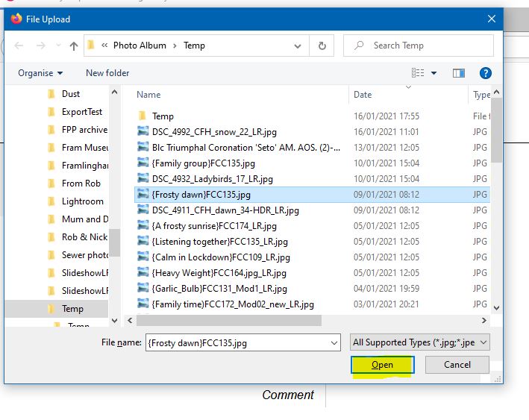The width and height of the screenshot is (529, 420).
Task: Click the Firefox icon in title bar
Action: (16, 19)
